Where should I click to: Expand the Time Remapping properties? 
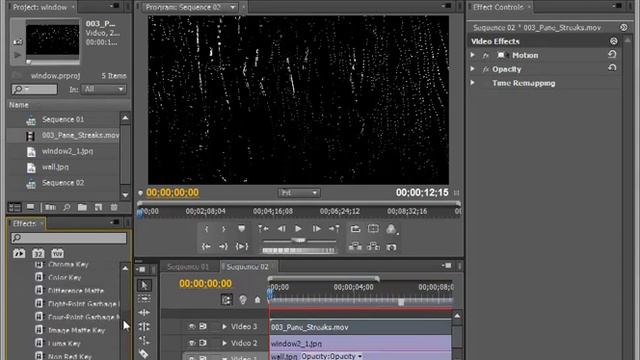click(x=473, y=83)
